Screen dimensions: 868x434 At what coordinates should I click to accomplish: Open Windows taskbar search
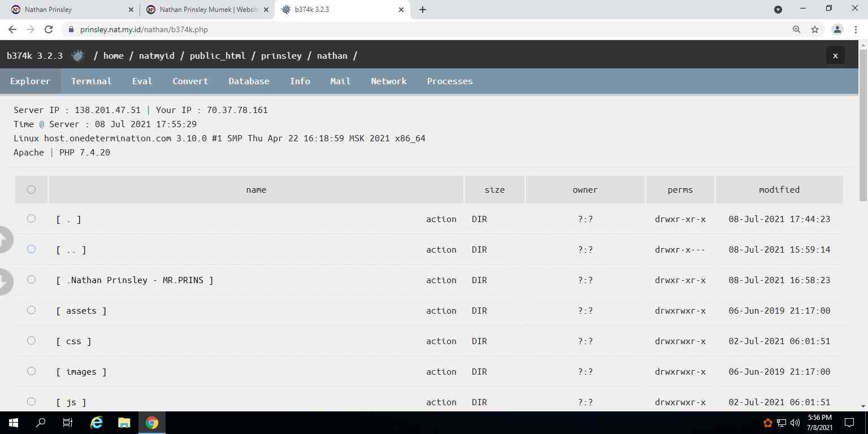41,423
